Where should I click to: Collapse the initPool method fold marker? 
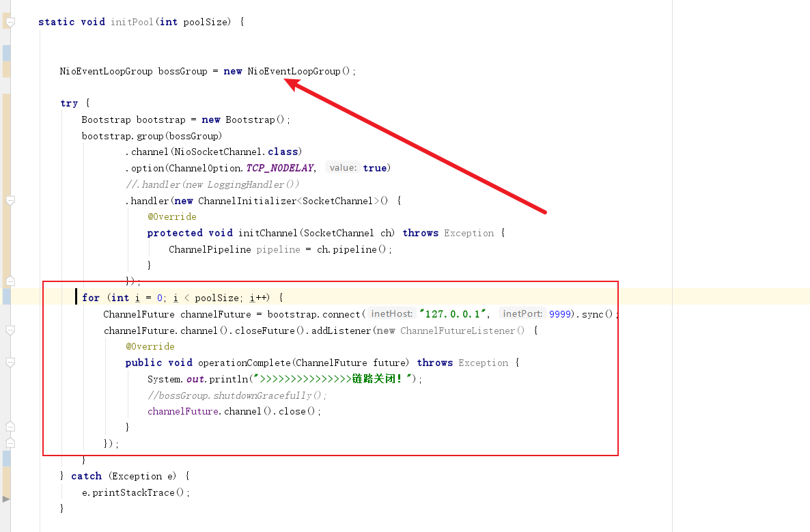10,23
